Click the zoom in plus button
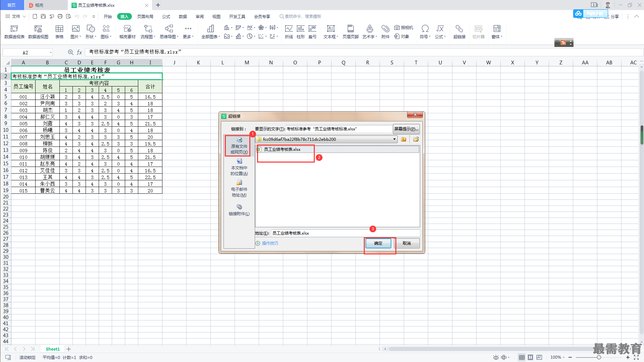 tap(628, 357)
